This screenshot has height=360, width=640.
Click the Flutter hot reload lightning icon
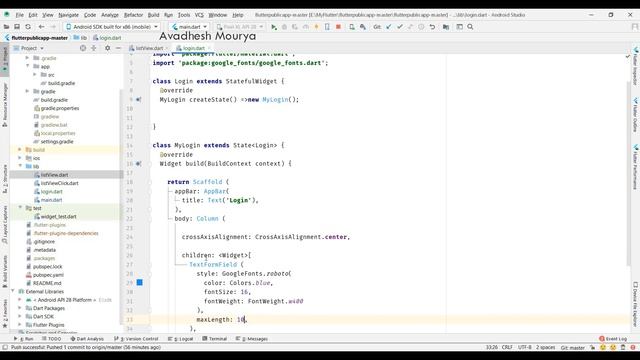click(x=316, y=27)
